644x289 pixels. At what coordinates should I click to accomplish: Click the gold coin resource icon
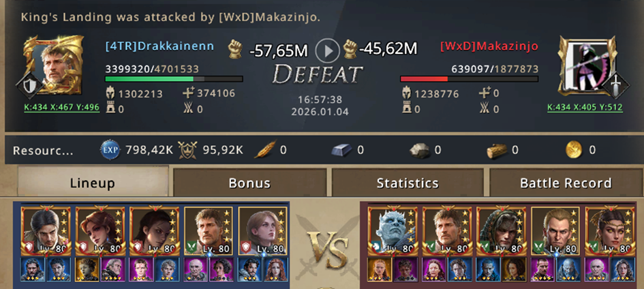point(574,150)
